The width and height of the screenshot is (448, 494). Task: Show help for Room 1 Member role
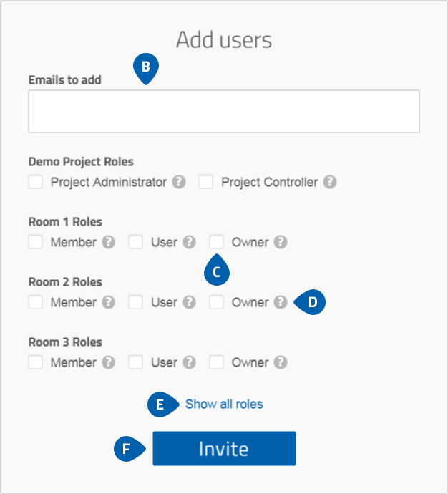point(108,242)
